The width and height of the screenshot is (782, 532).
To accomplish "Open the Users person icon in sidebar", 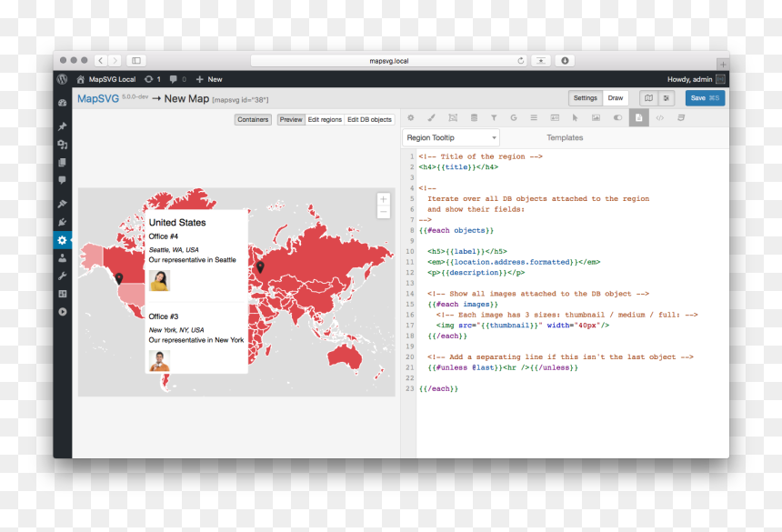I will pos(63,258).
